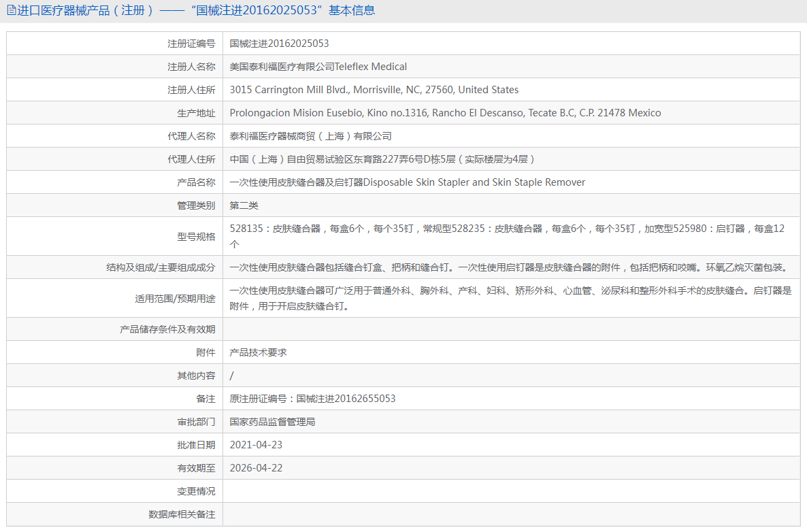Select the 注册人名称 label
This screenshot has height=532, width=807.
191,67
